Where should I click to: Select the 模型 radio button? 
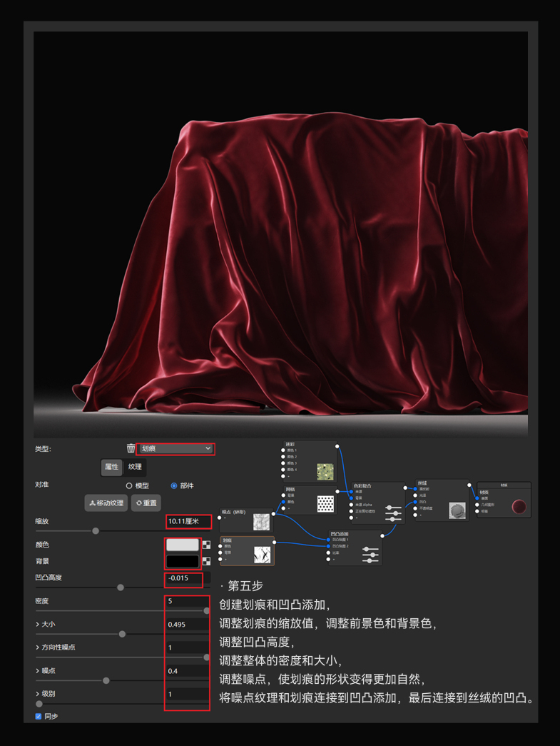[129, 486]
